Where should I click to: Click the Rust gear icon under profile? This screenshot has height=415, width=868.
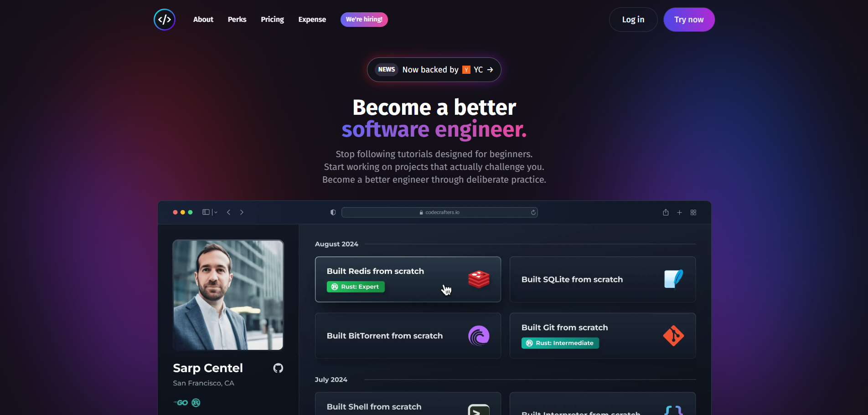(196, 403)
